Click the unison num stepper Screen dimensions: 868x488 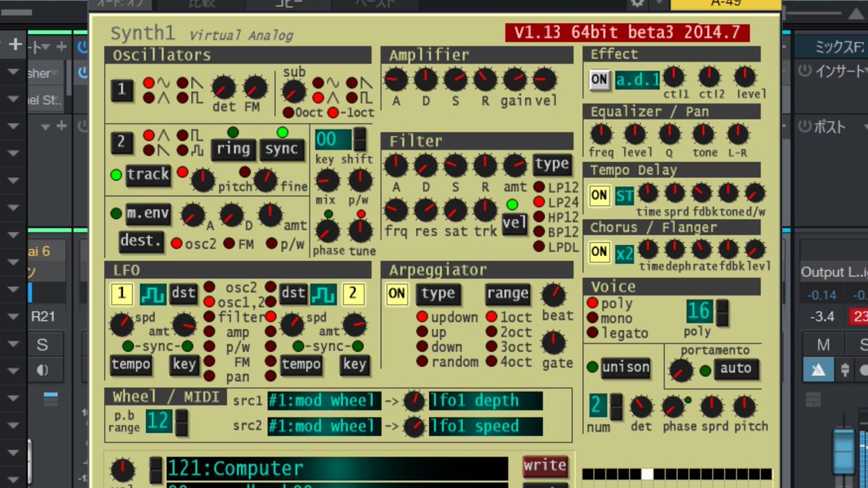click(616, 406)
